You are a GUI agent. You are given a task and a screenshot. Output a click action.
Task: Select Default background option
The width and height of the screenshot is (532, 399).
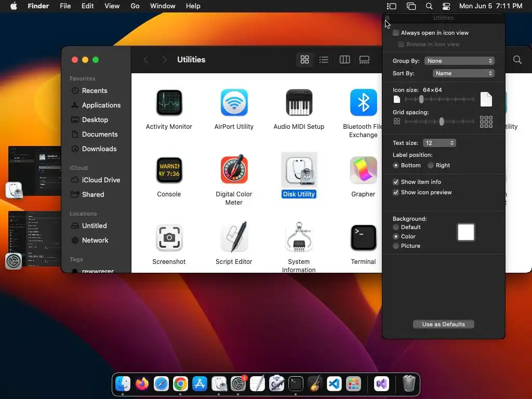[x=395, y=227]
